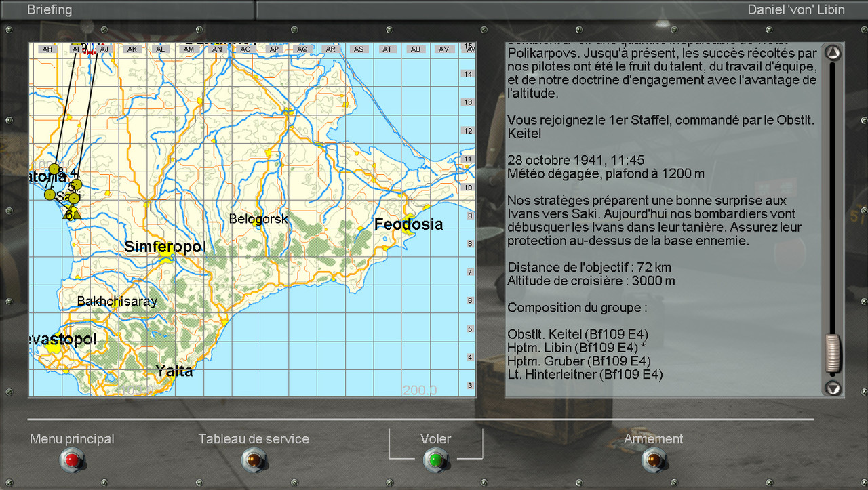868x490 pixels.
Task: Click the date line 28 octobre 1941
Action: click(576, 161)
